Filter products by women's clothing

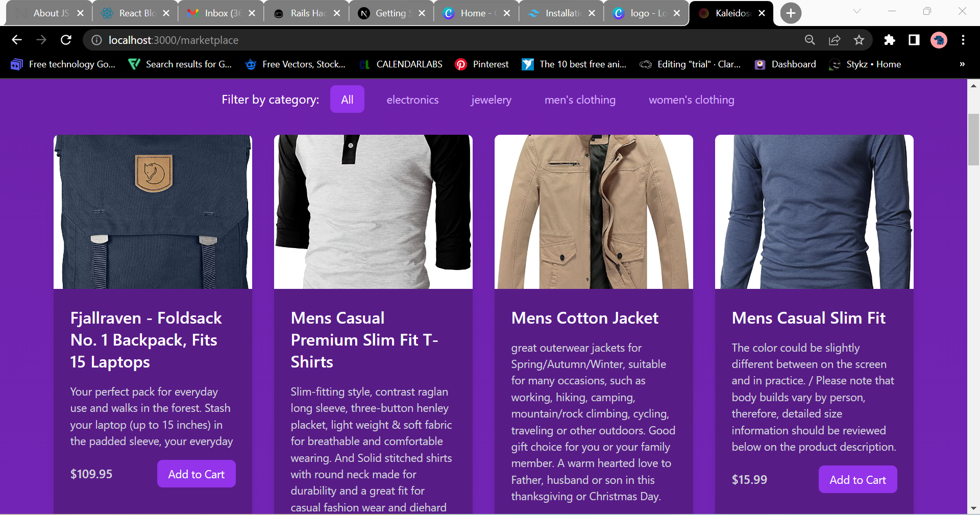click(x=691, y=100)
